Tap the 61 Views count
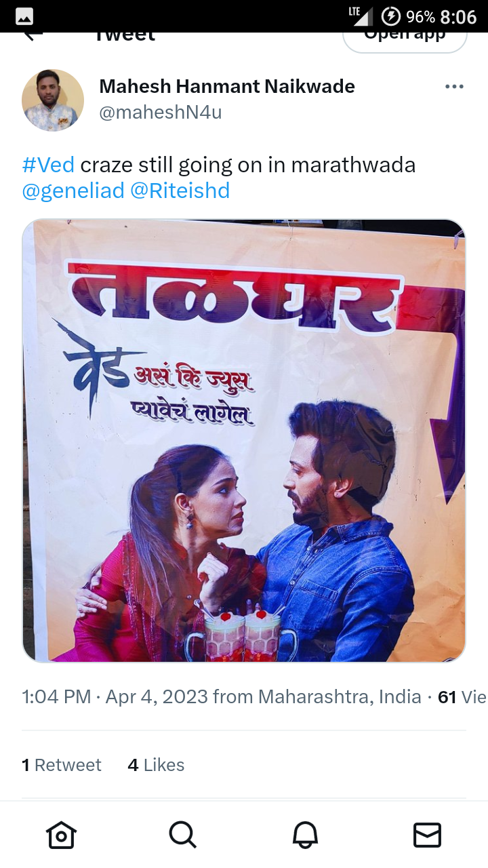Image resolution: width=488 pixels, height=868 pixels. (x=462, y=696)
